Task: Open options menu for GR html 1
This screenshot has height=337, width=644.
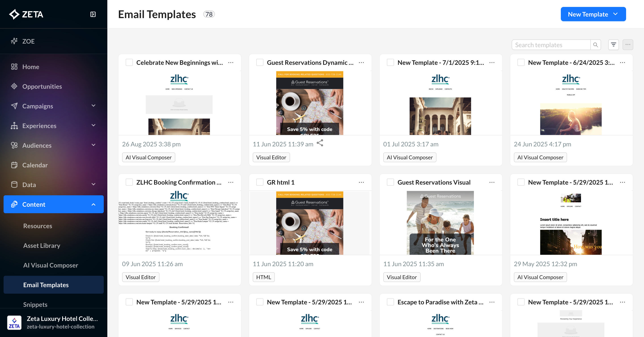Action: click(x=361, y=182)
